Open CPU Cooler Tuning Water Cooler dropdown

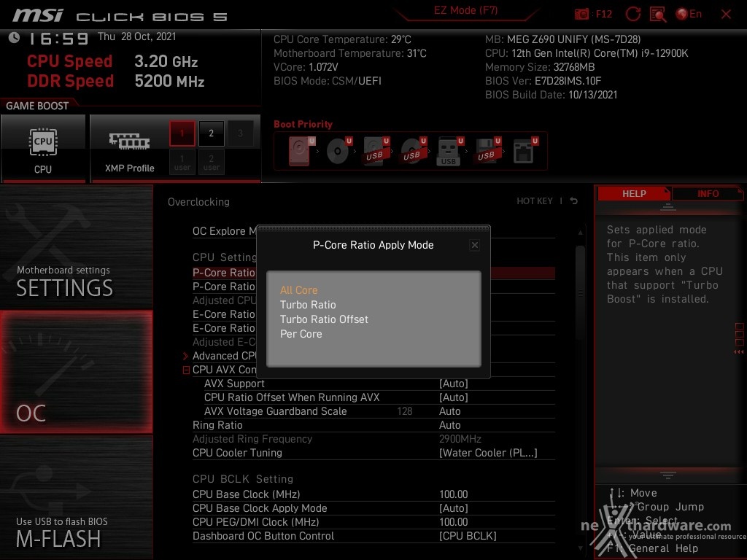coord(488,453)
